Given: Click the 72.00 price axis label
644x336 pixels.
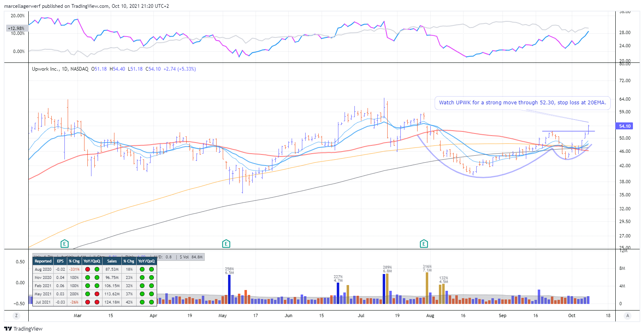Looking at the screenshot, I should tap(625, 81).
